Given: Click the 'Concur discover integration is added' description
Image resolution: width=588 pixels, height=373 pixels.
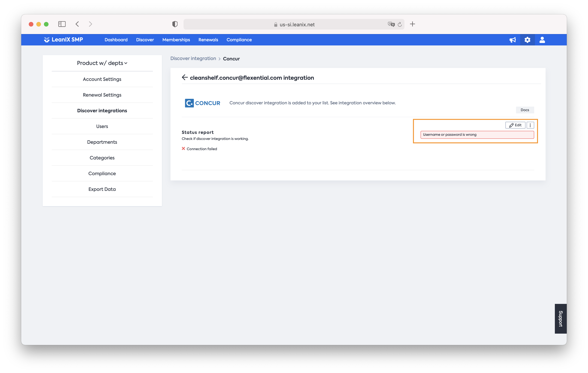Looking at the screenshot, I should [x=313, y=103].
